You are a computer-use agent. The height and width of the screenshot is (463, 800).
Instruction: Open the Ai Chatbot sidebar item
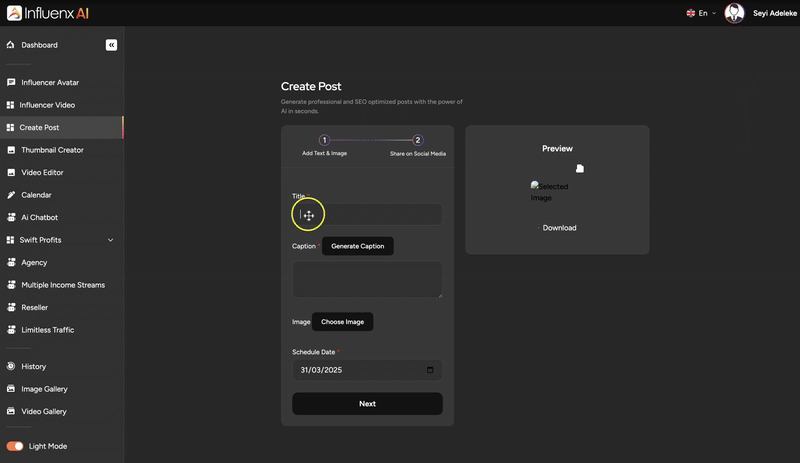[x=39, y=217]
